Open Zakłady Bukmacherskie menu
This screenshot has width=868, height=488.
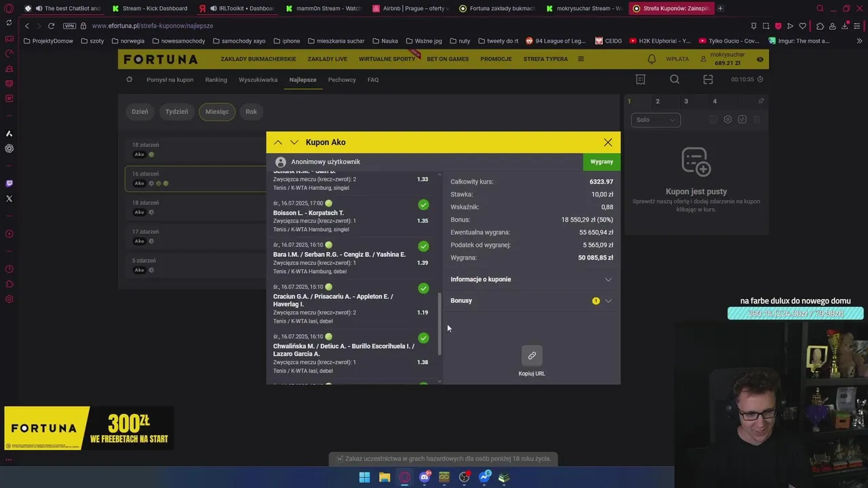(258, 59)
